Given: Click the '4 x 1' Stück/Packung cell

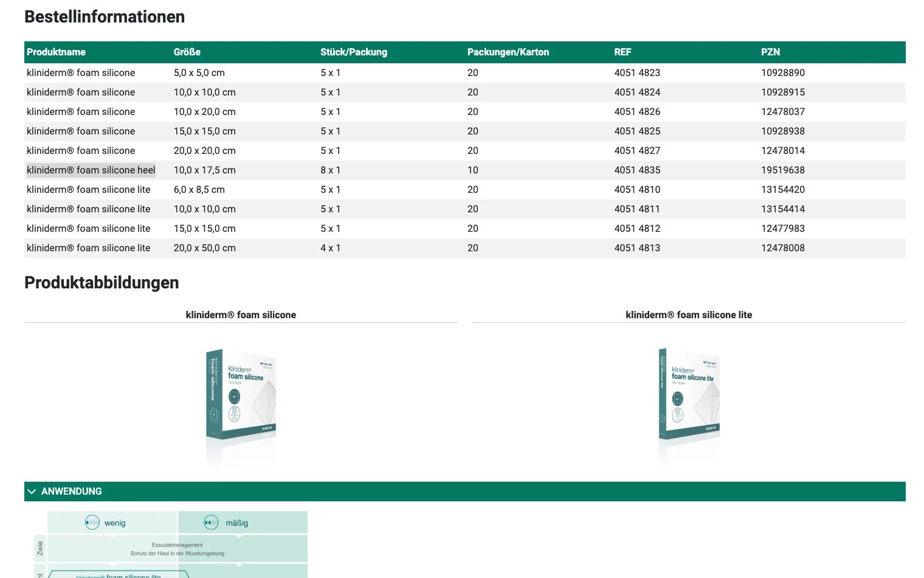Looking at the screenshot, I should (331, 248).
